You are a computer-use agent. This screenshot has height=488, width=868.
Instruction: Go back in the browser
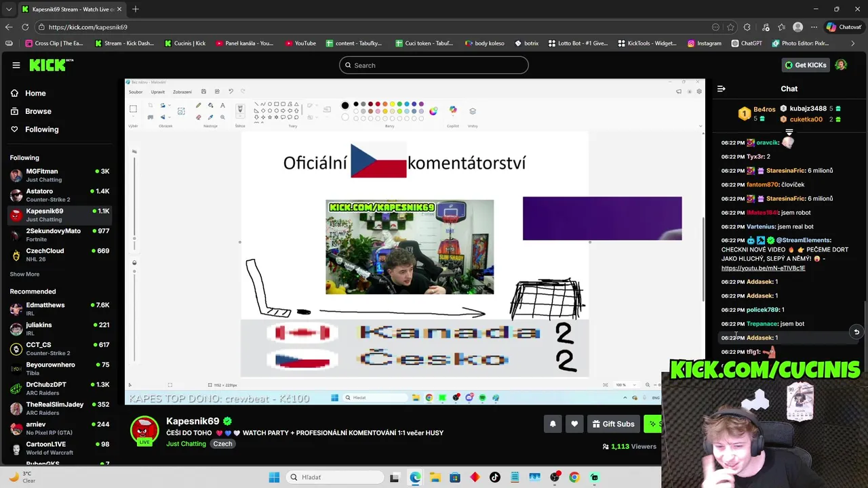pyautogui.click(x=9, y=27)
